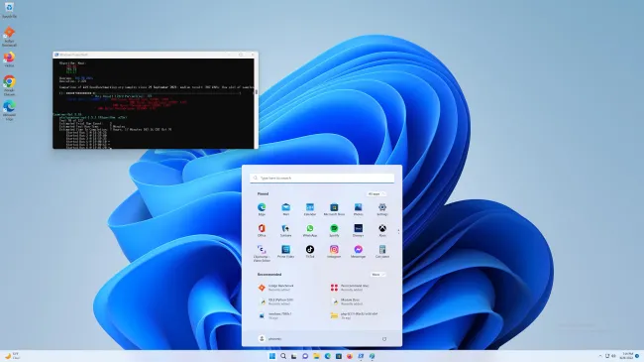The image size is (644, 362).
Task: Launch Messenger from pinned apps
Action: 358,251
